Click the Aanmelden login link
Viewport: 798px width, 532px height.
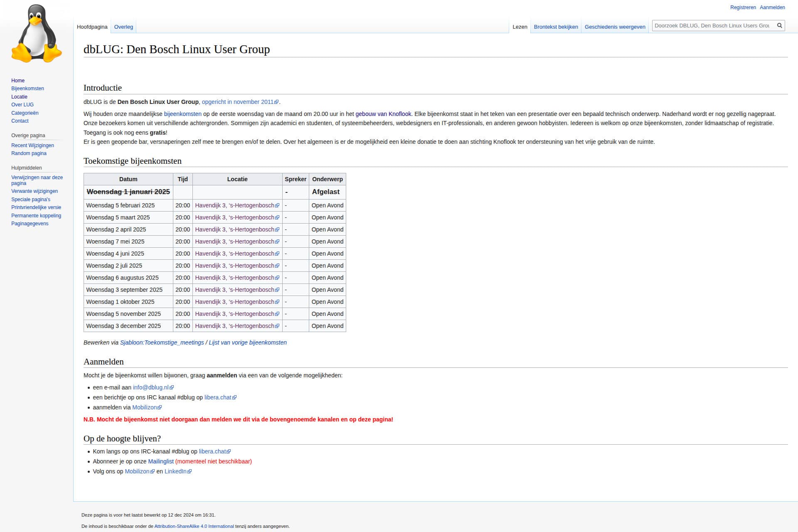coord(772,7)
